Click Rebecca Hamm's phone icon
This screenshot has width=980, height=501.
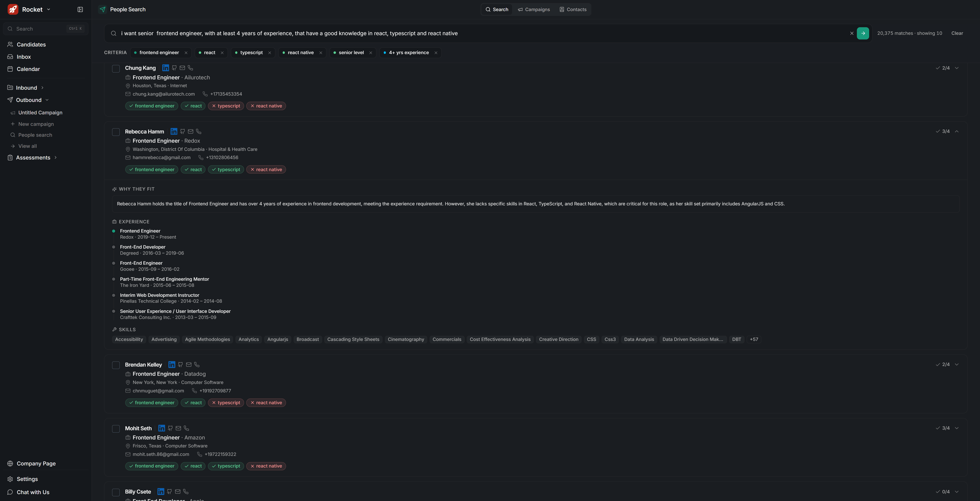coord(199,132)
